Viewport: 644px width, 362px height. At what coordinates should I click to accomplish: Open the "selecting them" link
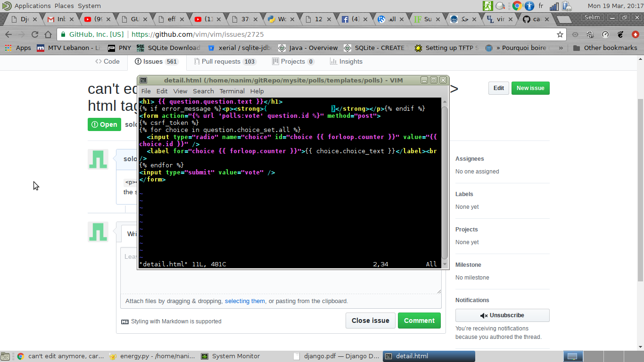click(x=245, y=301)
